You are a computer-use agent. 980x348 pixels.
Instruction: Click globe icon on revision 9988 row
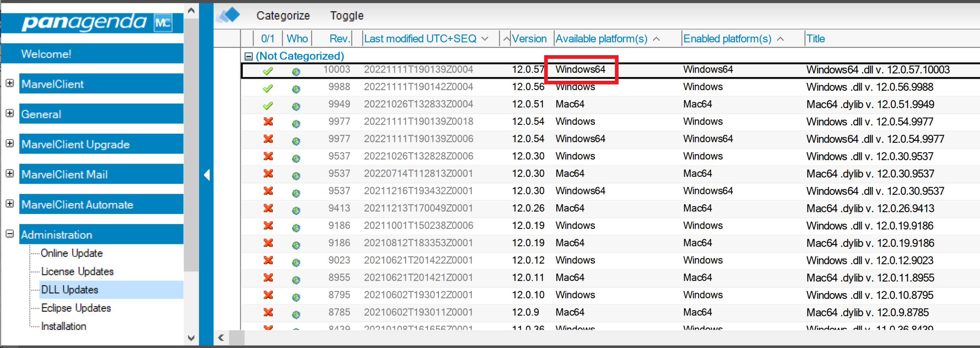pyautogui.click(x=296, y=89)
